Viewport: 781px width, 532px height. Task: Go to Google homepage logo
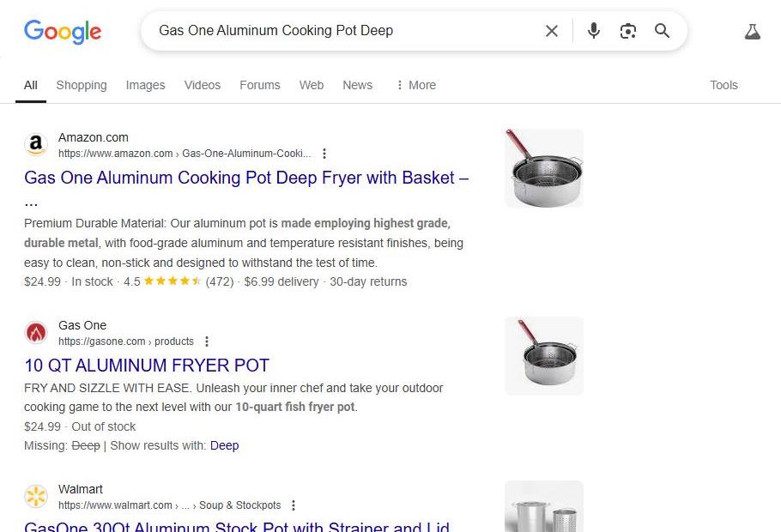(x=63, y=32)
